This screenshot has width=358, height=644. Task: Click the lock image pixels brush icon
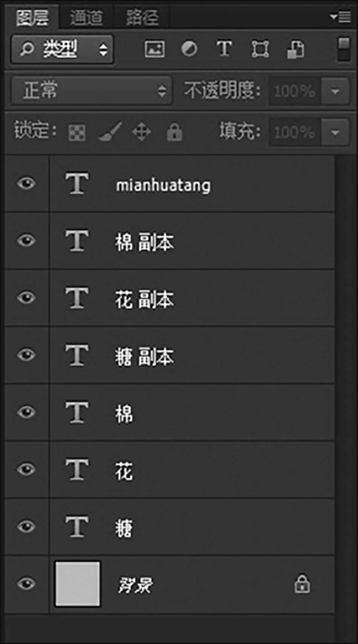(x=110, y=132)
